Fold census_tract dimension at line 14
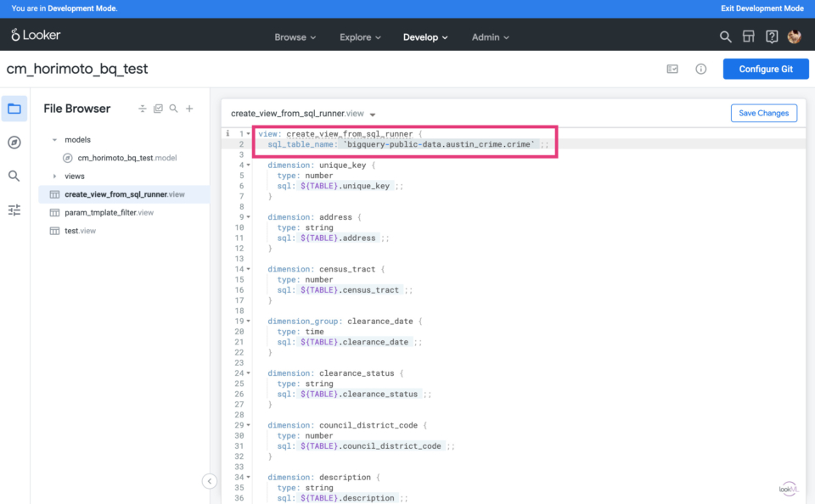Screen dimensions: 815x504 tap(249, 269)
